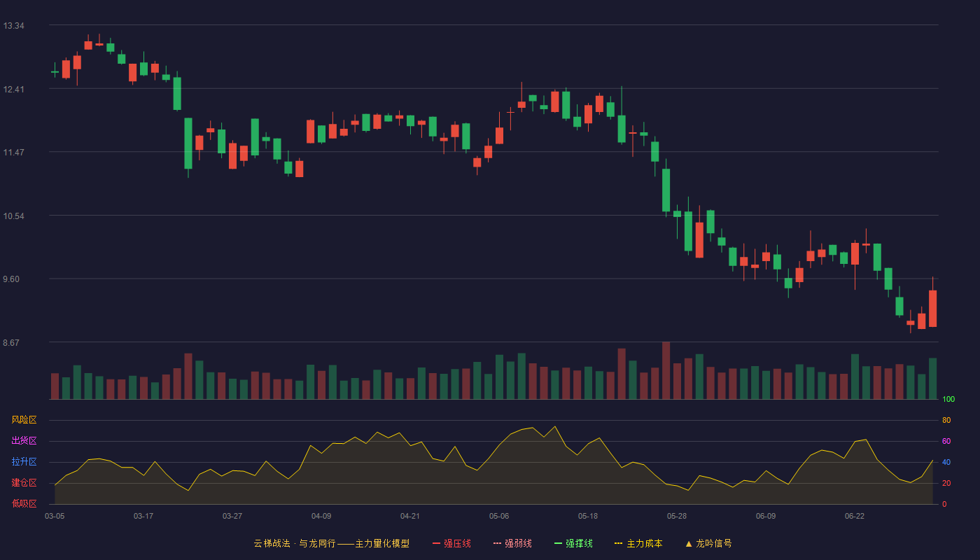Click the 13.34 price axis label

(13, 26)
